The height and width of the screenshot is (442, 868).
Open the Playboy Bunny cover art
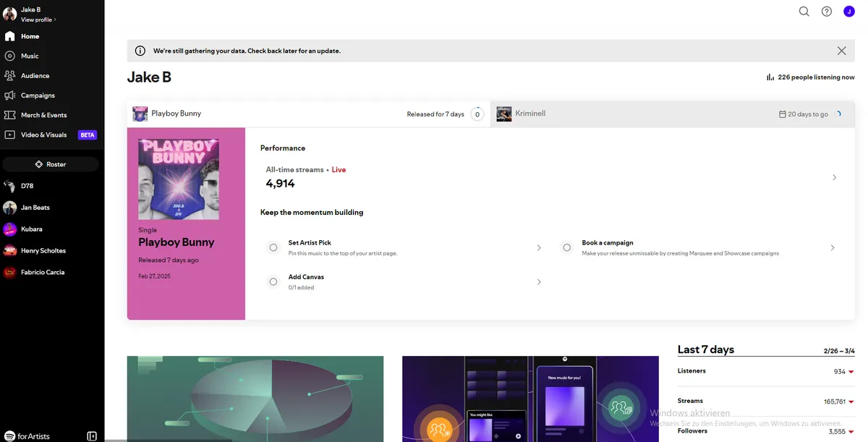(179, 179)
